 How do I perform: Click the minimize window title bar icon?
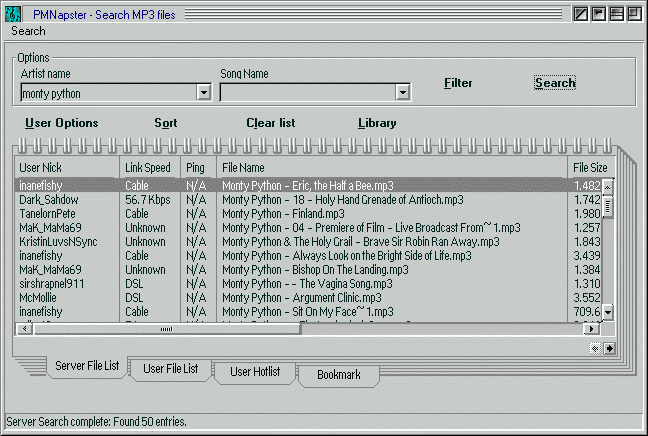(x=598, y=14)
